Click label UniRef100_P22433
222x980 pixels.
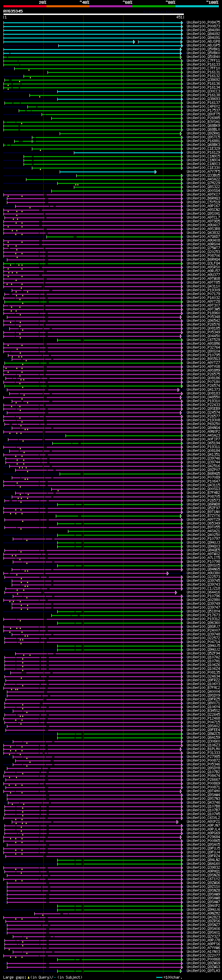click(203, 405)
